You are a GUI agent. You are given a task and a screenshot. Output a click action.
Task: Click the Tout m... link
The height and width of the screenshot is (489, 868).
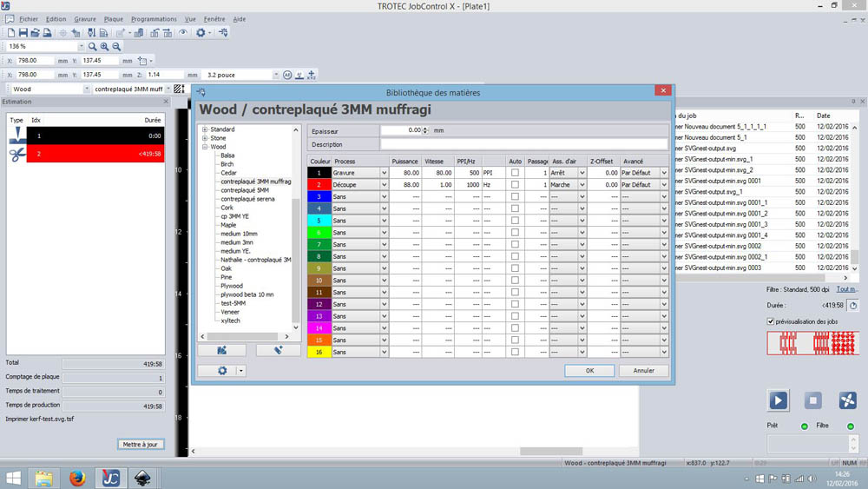pos(846,289)
